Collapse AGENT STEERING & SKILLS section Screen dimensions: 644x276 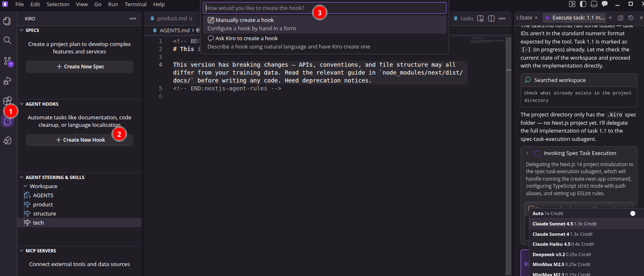point(22,177)
